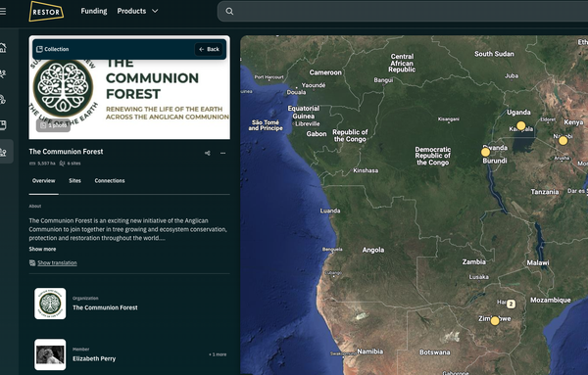Click the Restor logo
The width and height of the screenshot is (588, 375).
pos(46,11)
